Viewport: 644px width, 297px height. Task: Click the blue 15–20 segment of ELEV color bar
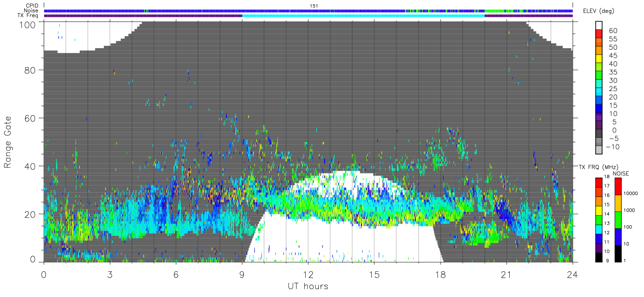pyautogui.click(x=599, y=101)
